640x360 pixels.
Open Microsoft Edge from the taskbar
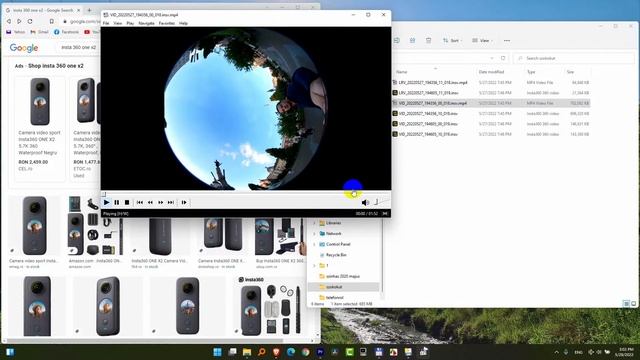291,352
